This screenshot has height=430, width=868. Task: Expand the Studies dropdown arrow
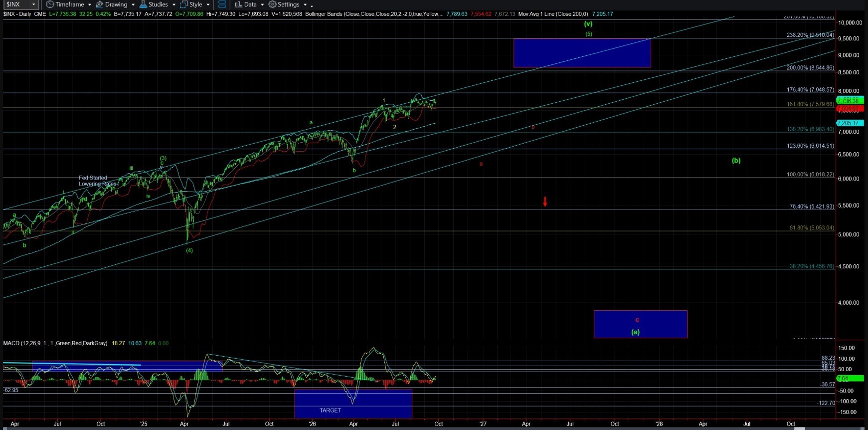tap(174, 5)
